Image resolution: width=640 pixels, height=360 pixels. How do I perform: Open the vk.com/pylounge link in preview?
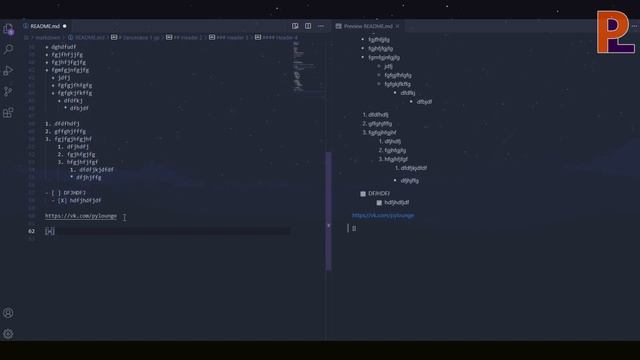tap(383, 215)
